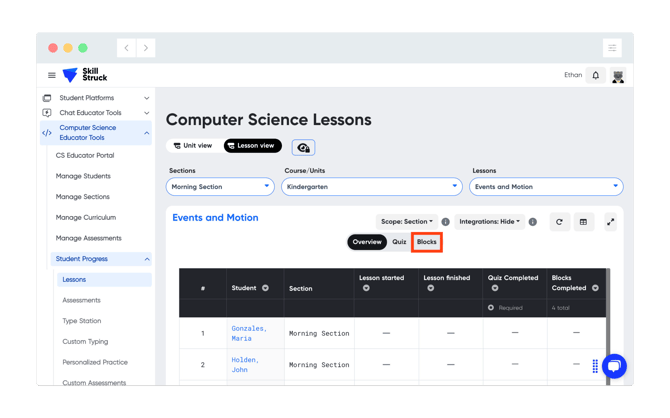Switch to the Blocks tab
This screenshot has height=418, width=670.
coord(426,242)
